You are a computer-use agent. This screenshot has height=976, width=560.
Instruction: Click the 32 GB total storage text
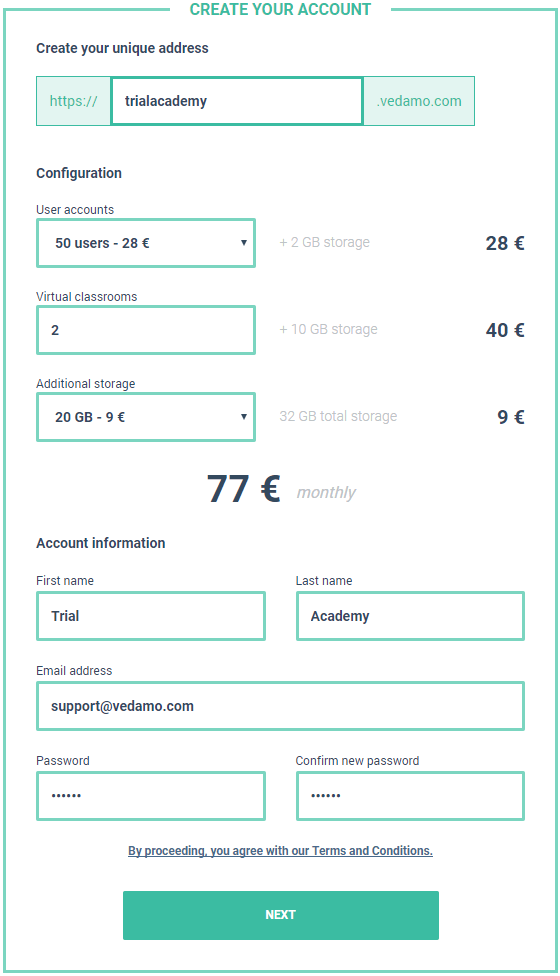[338, 416]
